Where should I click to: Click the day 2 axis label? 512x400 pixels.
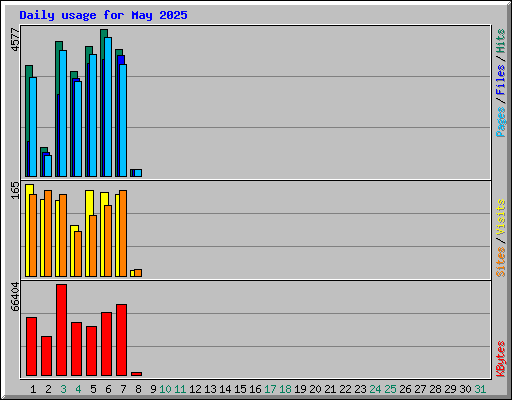(x=48, y=389)
